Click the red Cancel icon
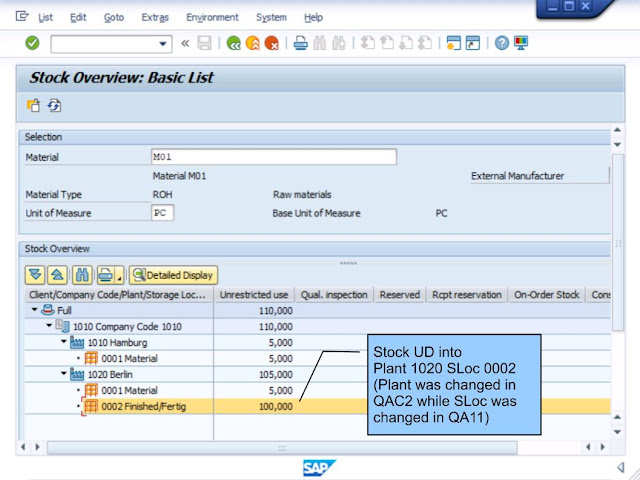 [271, 43]
